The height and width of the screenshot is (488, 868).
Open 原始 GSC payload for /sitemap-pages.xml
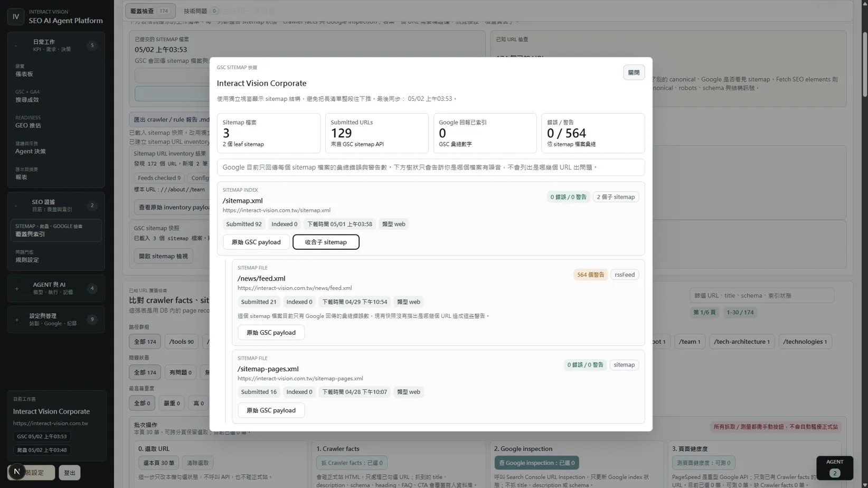point(271,410)
